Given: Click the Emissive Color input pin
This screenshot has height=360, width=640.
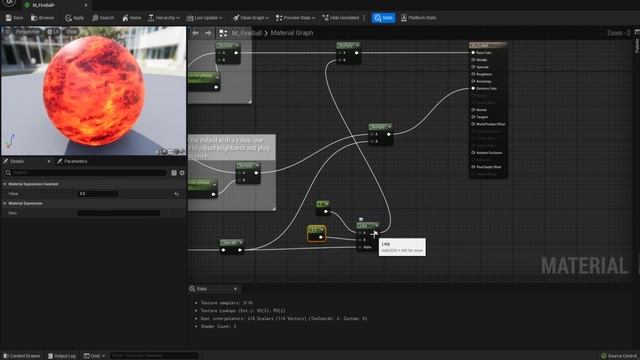Looking at the screenshot, I should click(473, 89).
